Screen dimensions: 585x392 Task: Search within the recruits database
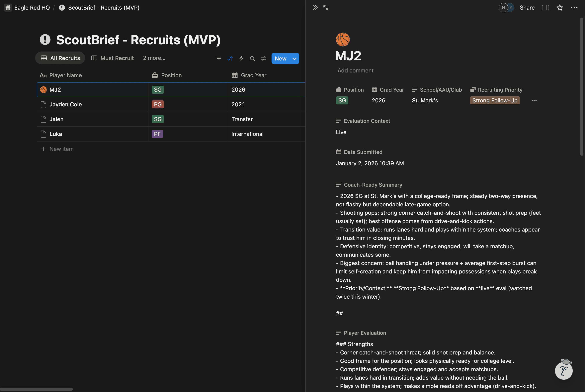coord(252,58)
